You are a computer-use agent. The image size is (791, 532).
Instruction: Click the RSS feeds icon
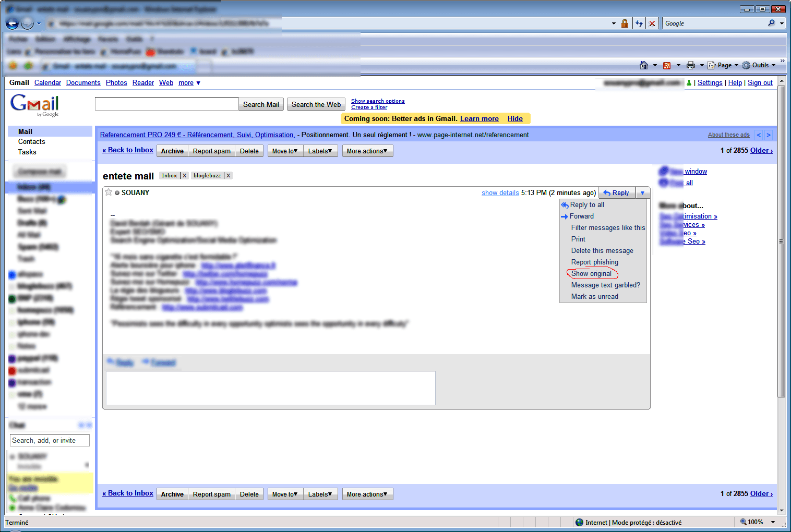(667, 65)
